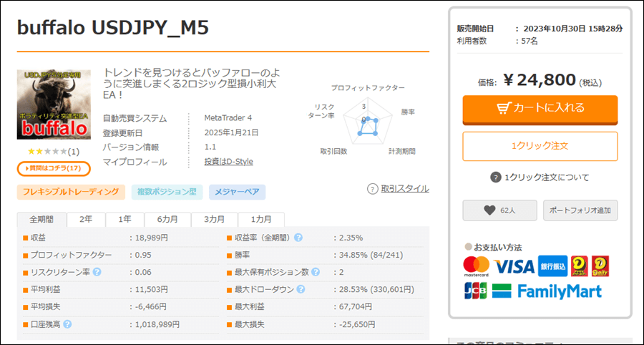Click the blue 銀行振込 payment icon
Screen dimensions: 644x345
[552, 266]
